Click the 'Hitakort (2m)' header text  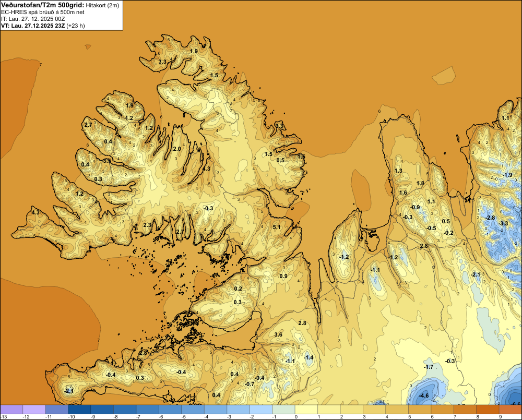coord(102,5)
